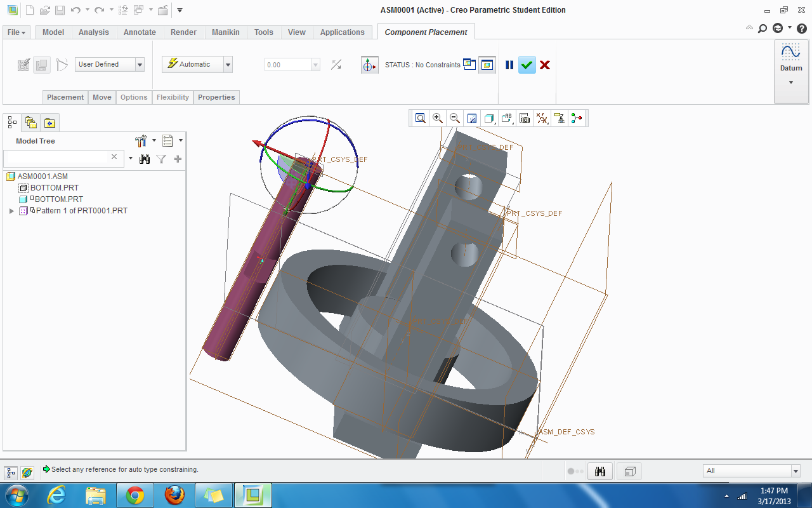Viewport: 812px width, 508px height.
Task: Click the Close window icon in quick access toolbar
Action: click(163, 10)
